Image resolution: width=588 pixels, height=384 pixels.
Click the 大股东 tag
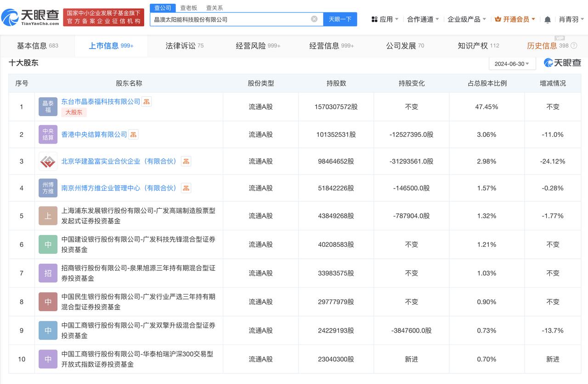[x=74, y=112]
